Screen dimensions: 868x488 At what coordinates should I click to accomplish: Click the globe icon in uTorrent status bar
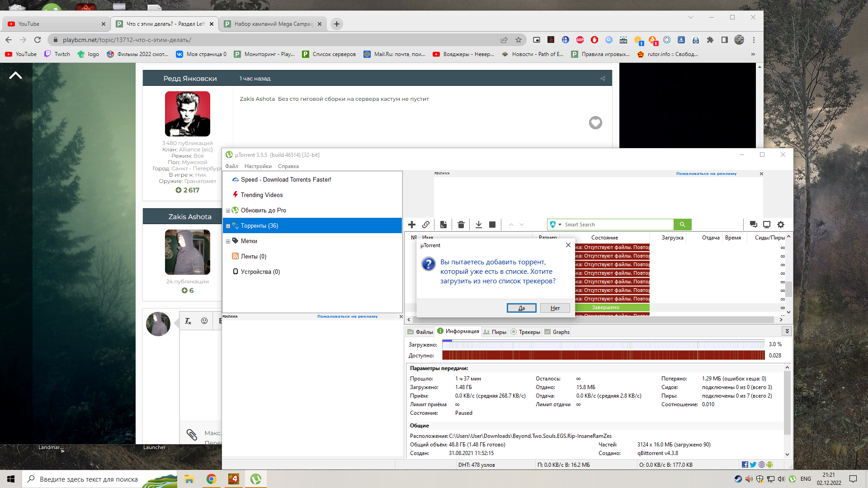pyautogui.click(x=762, y=465)
